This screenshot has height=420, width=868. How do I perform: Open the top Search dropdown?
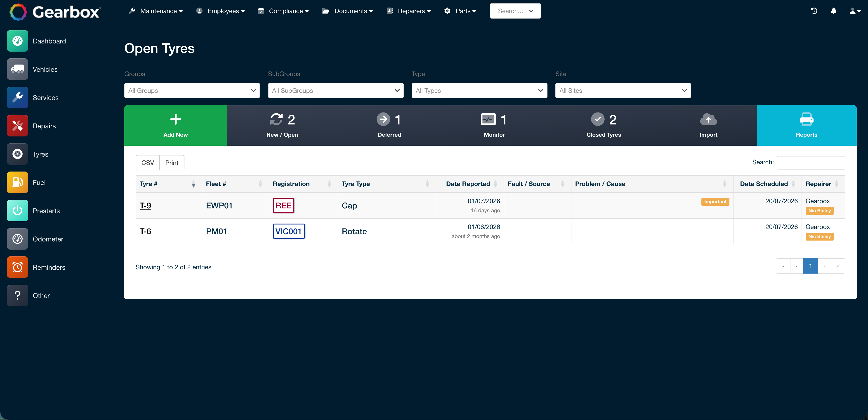(x=515, y=11)
